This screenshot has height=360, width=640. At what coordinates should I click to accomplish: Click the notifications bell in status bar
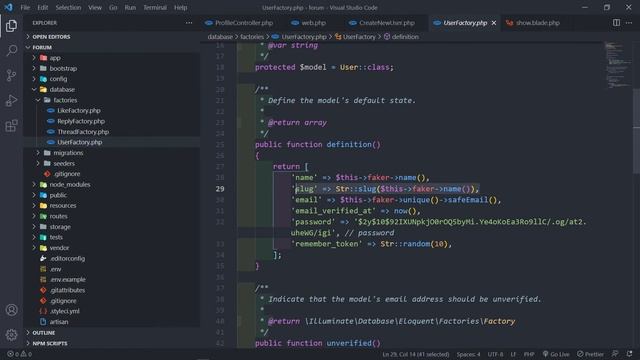tap(629, 354)
